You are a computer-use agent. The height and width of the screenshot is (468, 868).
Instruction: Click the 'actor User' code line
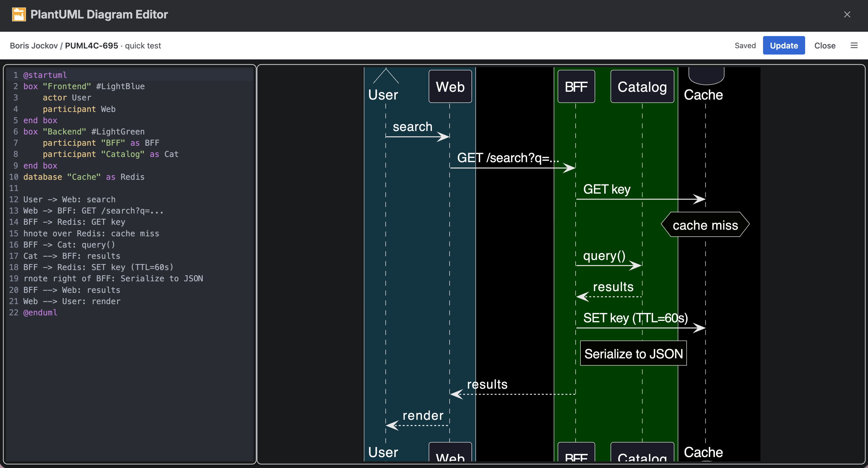pos(67,98)
